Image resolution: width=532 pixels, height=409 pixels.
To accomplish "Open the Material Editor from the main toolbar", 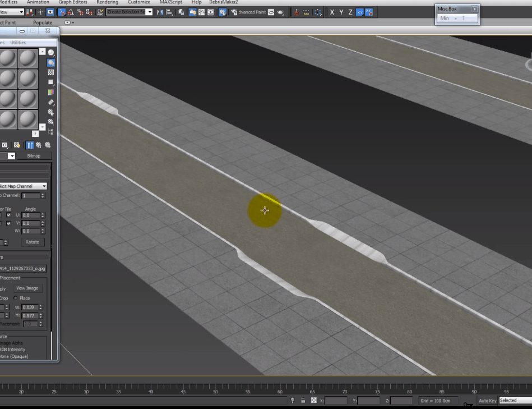I will 222,12.
